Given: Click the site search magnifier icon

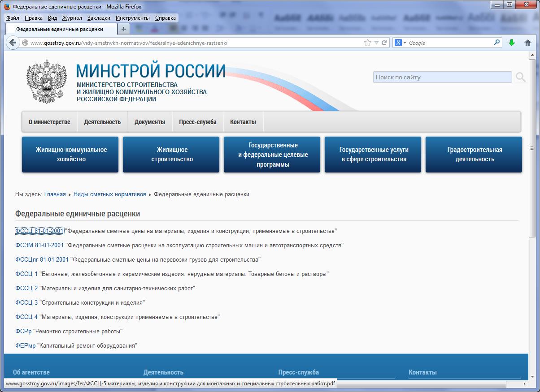Looking at the screenshot, I should point(520,77).
